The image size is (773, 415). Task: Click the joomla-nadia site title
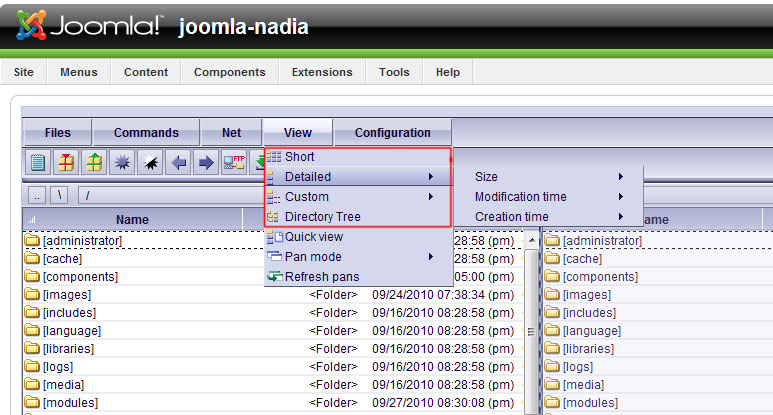tap(244, 27)
